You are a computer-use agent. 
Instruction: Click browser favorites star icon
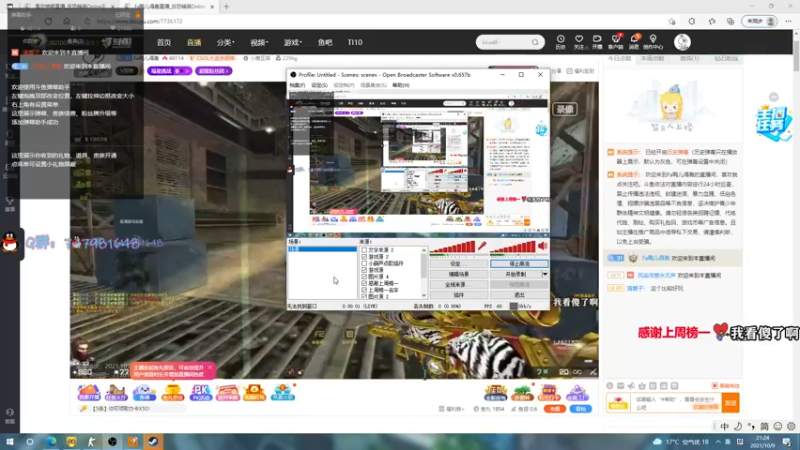[712, 21]
